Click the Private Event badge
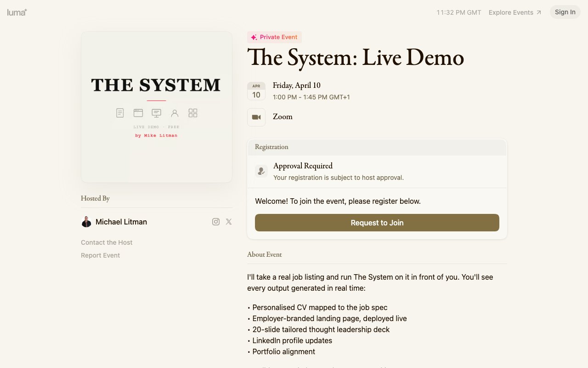This screenshot has height=368, width=588. [274, 37]
